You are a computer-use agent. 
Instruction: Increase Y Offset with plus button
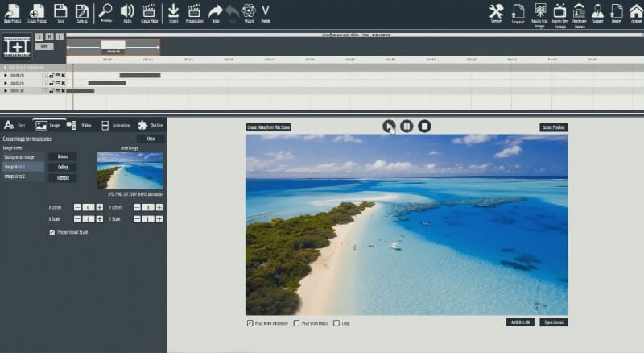pyautogui.click(x=159, y=207)
